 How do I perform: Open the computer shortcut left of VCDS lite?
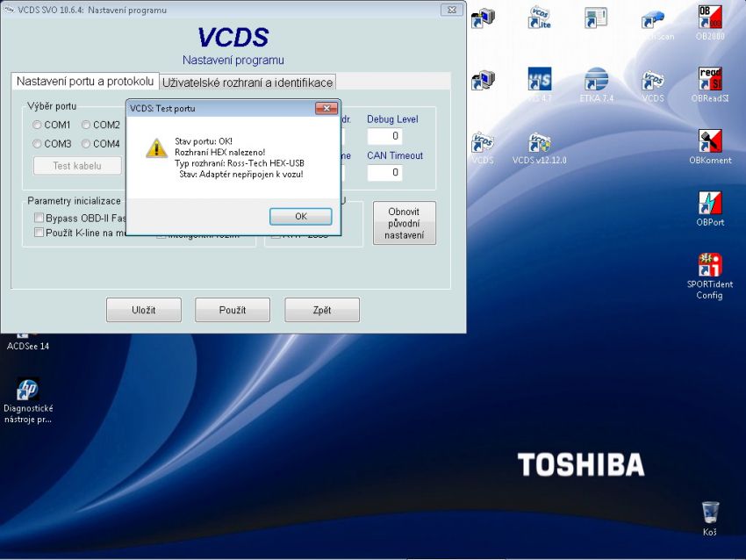click(483, 18)
